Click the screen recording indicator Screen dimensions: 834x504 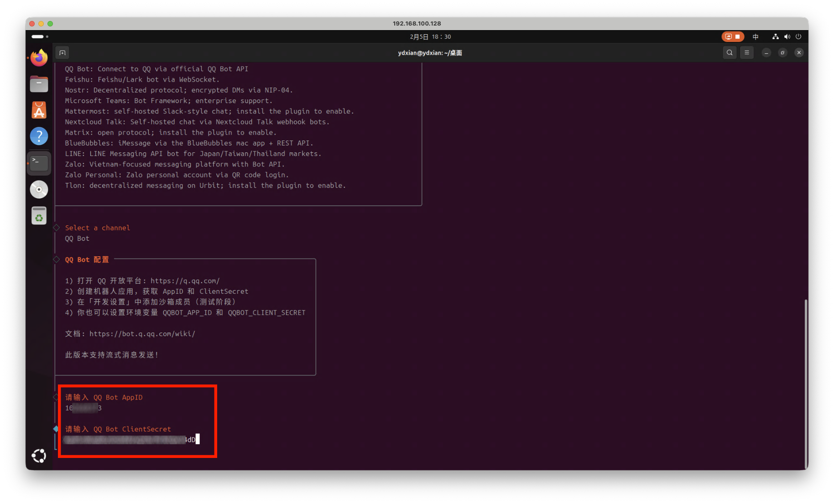click(733, 37)
